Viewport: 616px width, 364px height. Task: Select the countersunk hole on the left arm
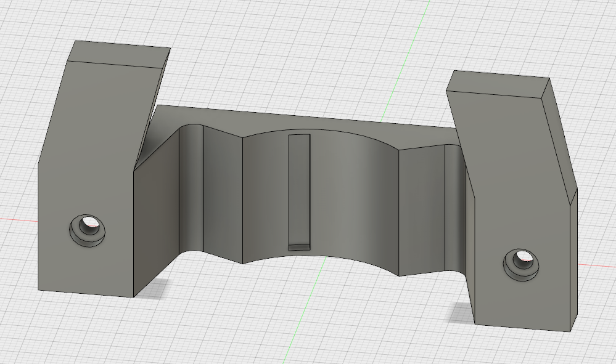(x=87, y=230)
